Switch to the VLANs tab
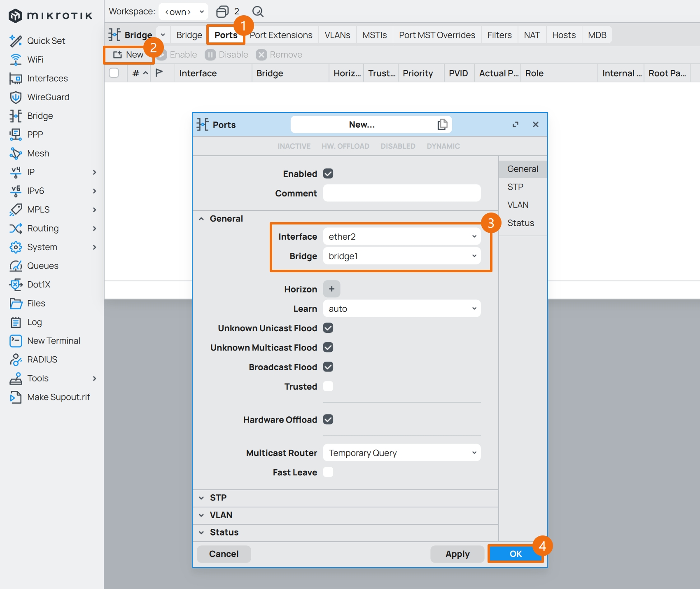This screenshot has width=700, height=589. coord(337,35)
